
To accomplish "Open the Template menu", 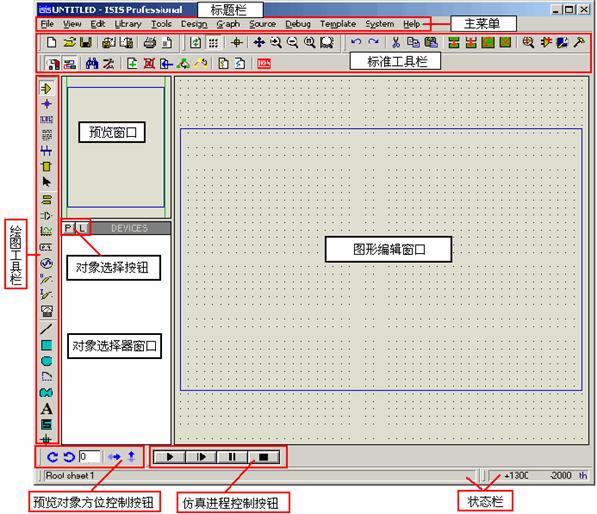I will 338,24.
